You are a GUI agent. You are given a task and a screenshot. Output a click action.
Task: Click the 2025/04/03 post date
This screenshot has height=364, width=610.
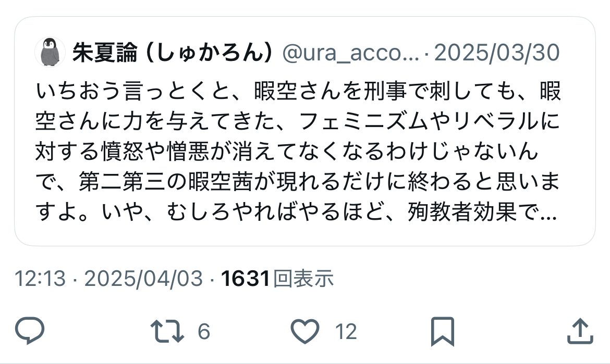[143, 279]
